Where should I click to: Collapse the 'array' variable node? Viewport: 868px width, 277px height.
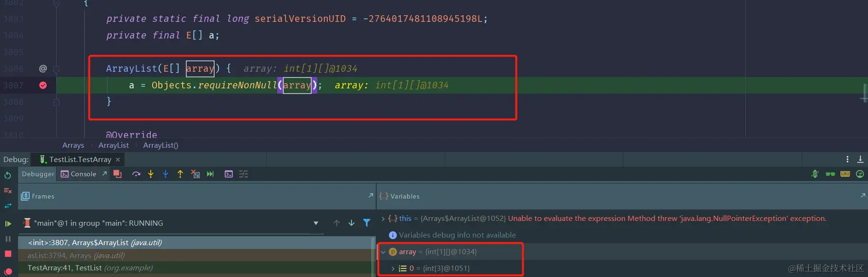point(383,252)
